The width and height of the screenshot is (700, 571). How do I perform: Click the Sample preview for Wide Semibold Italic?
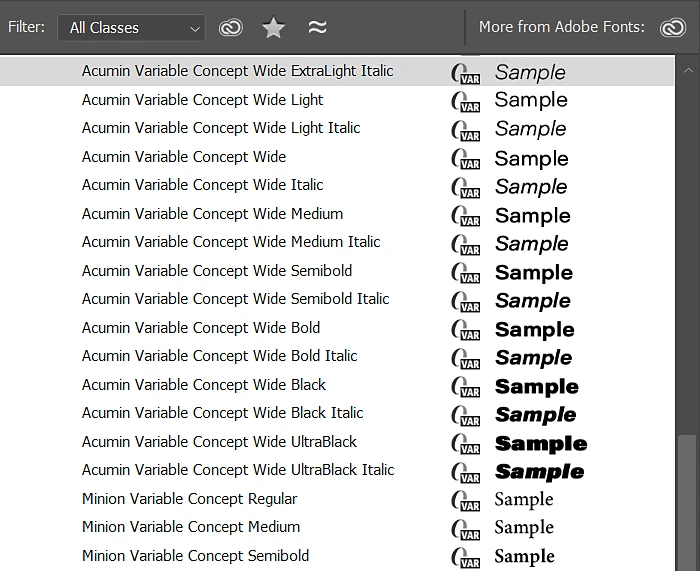point(533,301)
